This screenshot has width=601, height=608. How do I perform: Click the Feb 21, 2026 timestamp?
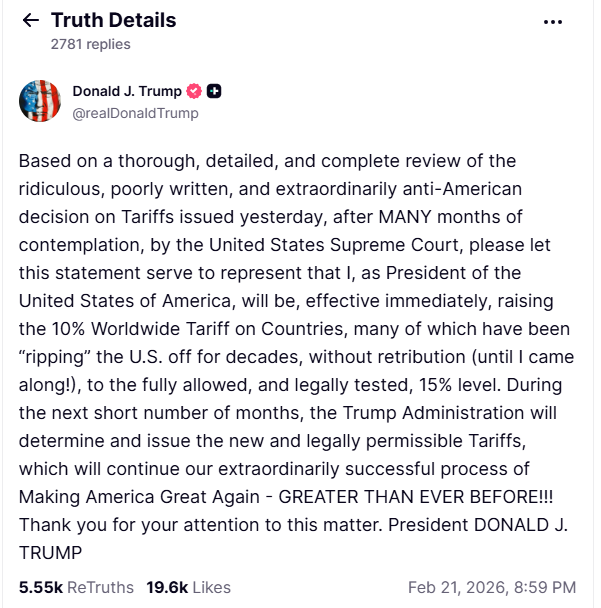coord(492,587)
